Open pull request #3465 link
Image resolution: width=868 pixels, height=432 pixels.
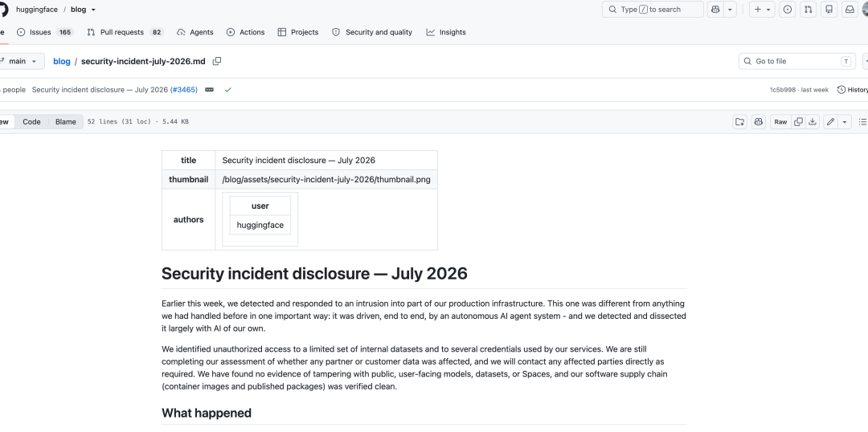pos(184,90)
